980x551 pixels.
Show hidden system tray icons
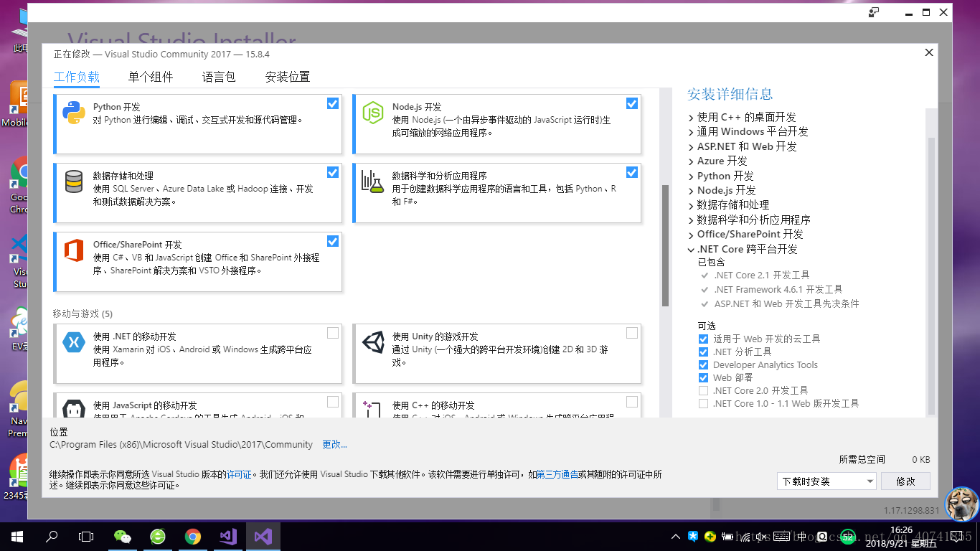(x=676, y=537)
